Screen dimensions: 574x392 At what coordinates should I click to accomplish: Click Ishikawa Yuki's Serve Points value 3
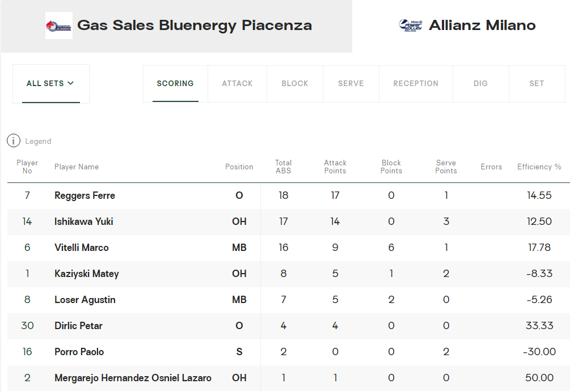[446, 221]
